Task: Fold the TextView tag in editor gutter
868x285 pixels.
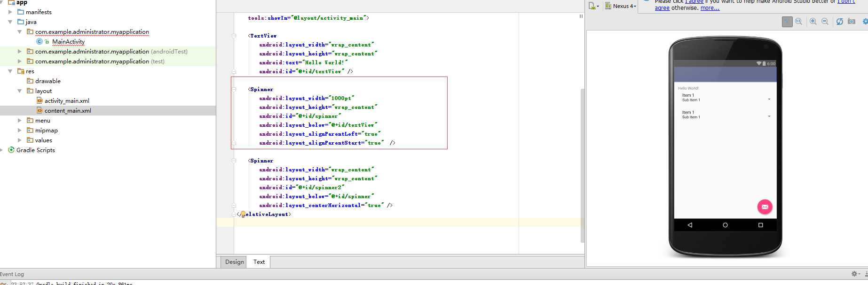Action: (x=234, y=36)
